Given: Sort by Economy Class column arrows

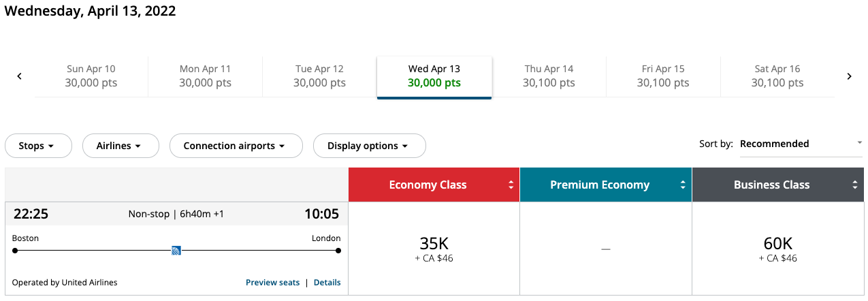Looking at the screenshot, I should click(511, 185).
